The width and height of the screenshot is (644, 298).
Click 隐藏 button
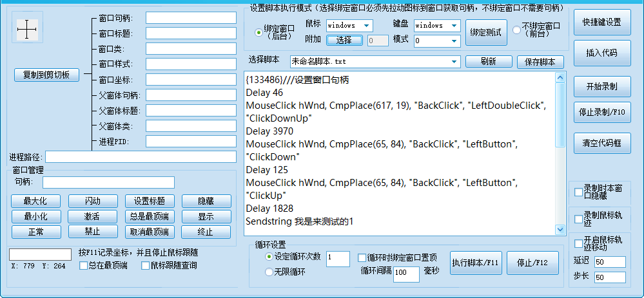coord(206,201)
